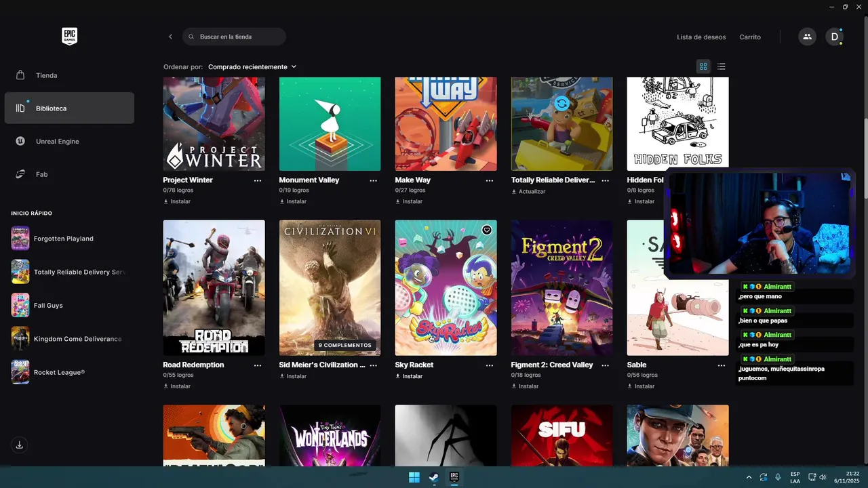
Task: Open the taskbar volume control
Action: click(823, 477)
